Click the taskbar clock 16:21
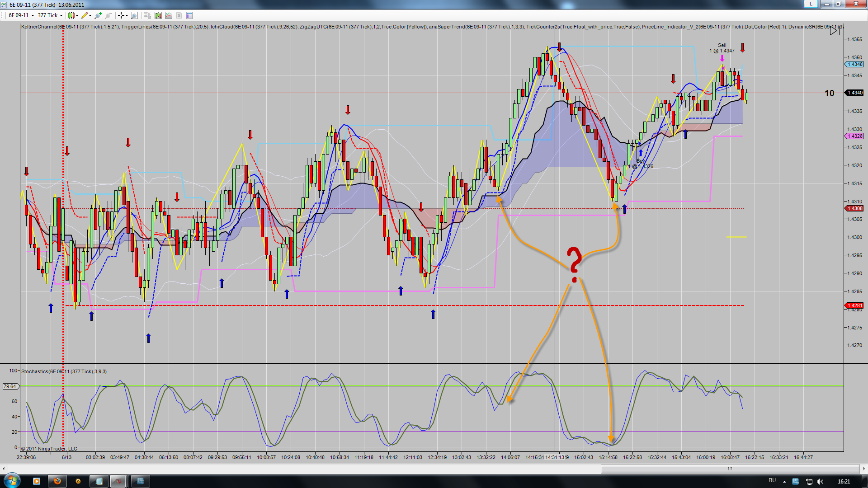 [x=844, y=482]
